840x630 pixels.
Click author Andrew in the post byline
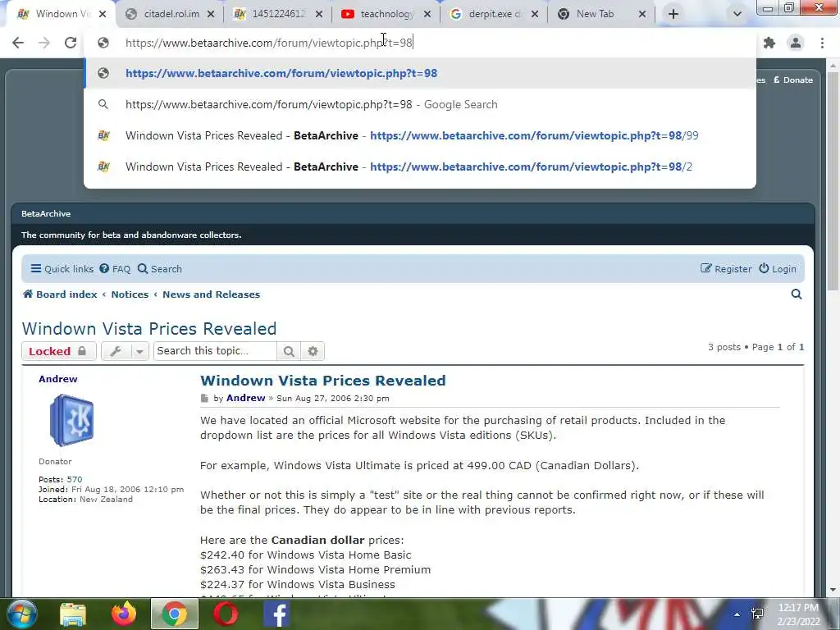245,398
